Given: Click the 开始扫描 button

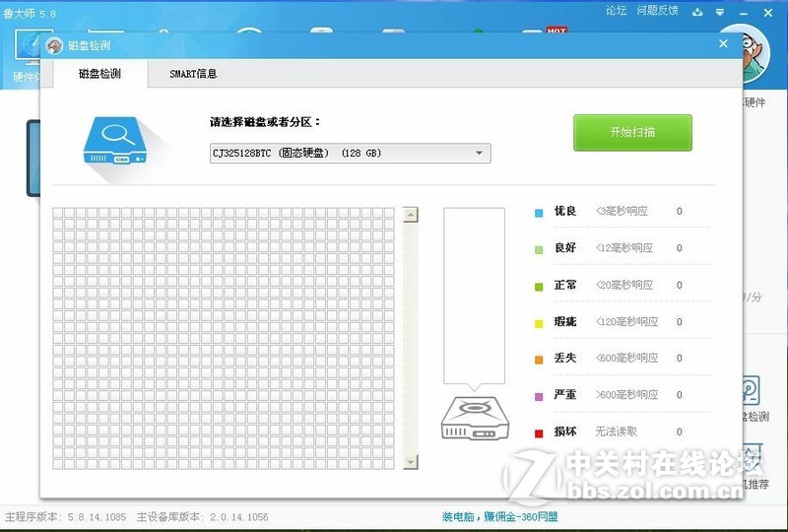Looking at the screenshot, I should click(632, 132).
